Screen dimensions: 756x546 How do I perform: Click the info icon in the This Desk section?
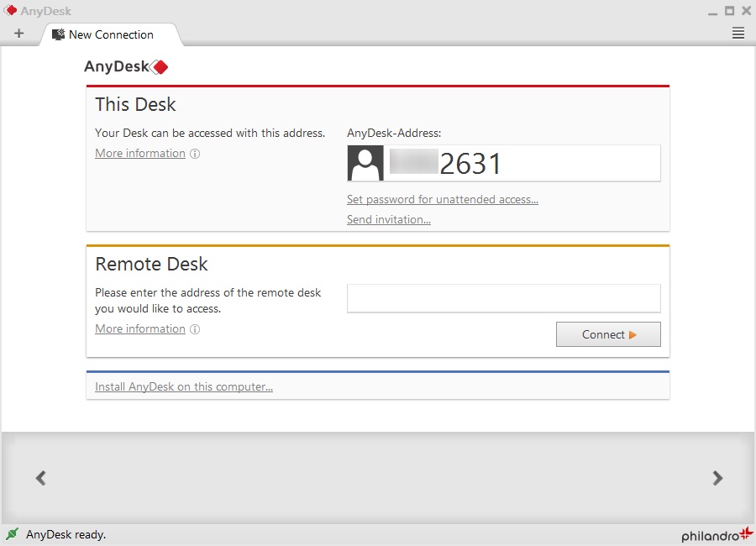195,154
